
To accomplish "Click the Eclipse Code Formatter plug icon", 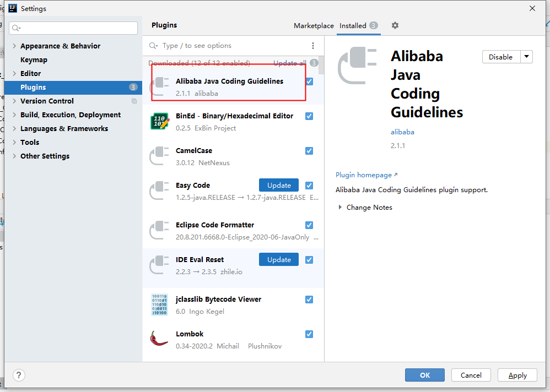I will (x=159, y=230).
